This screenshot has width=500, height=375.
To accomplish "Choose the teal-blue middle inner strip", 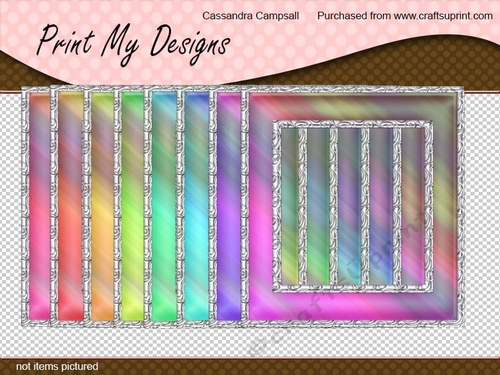I will [x=350, y=207].
